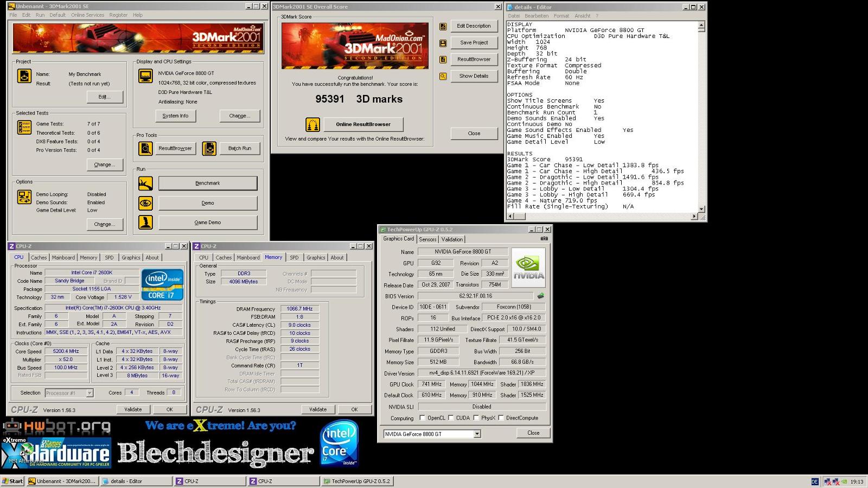Click Change... under Selected Tests
The height and width of the screenshot is (488, 868).
(x=105, y=164)
